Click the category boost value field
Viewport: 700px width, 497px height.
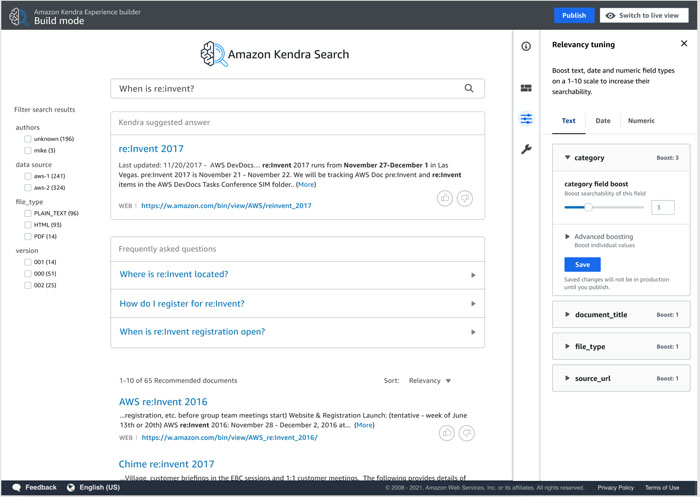click(x=662, y=207)
